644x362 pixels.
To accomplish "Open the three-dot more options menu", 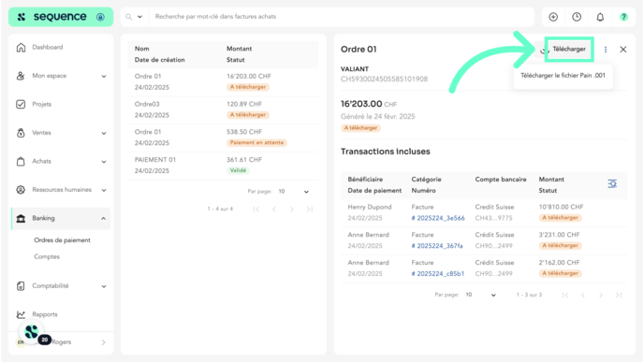I will (x=606, y=50).
